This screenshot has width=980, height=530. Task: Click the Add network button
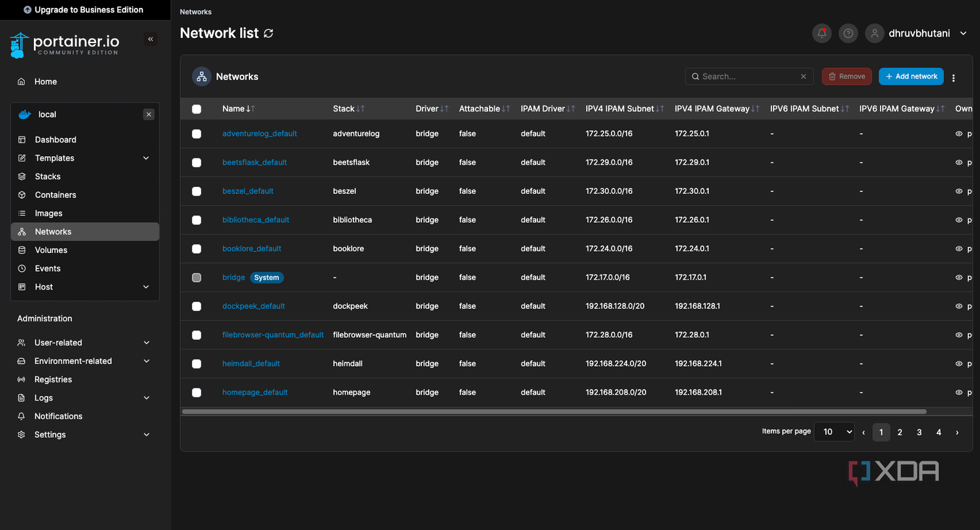coord(911,76)
